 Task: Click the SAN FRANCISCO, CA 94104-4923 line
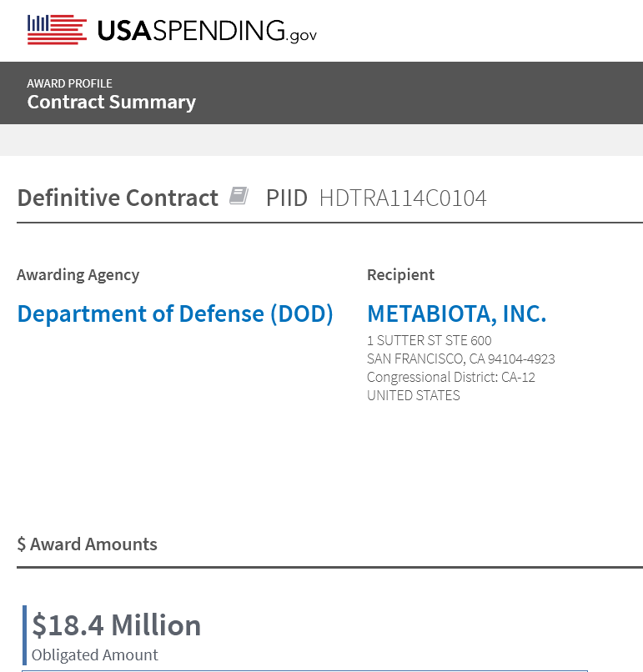point(460,359)
